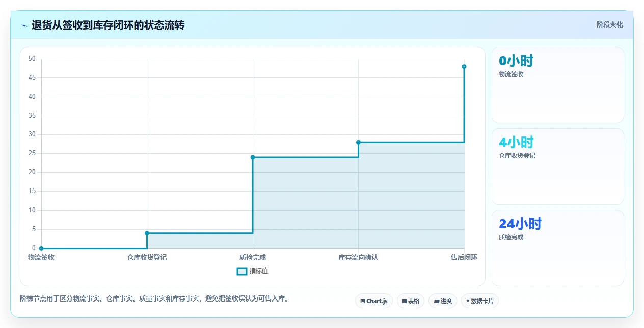The height and width of the screenshot is (328, 644).
Task: Click the 指标值 legend color box
Action: pos(242,271)
